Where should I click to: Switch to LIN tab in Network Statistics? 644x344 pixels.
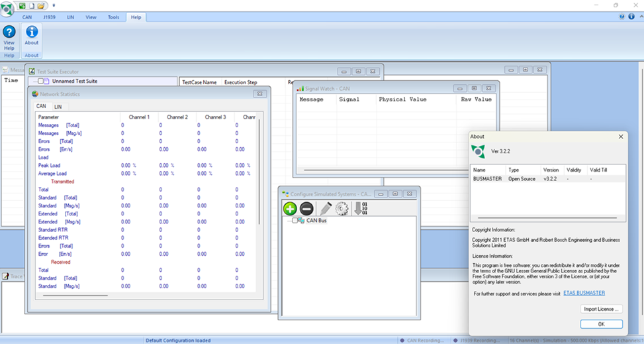click(x=58, y=107)
